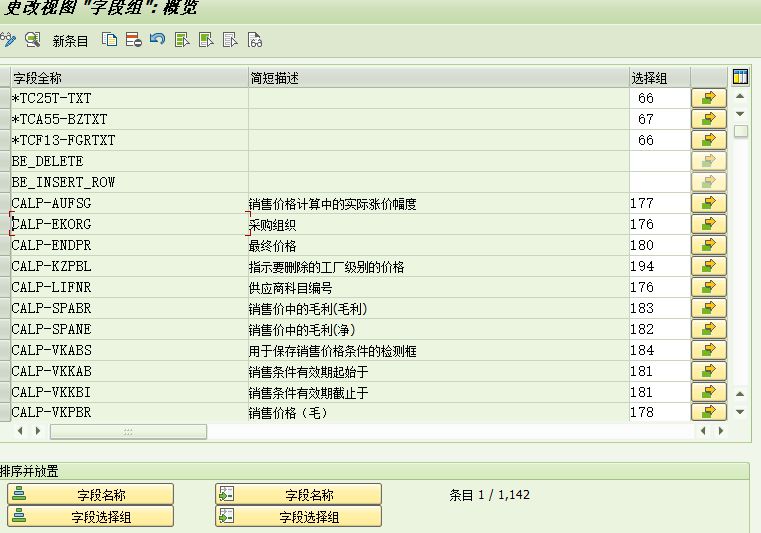
Task: Select row marker for CALP-AUFSG
Action: tap(5, 203)
